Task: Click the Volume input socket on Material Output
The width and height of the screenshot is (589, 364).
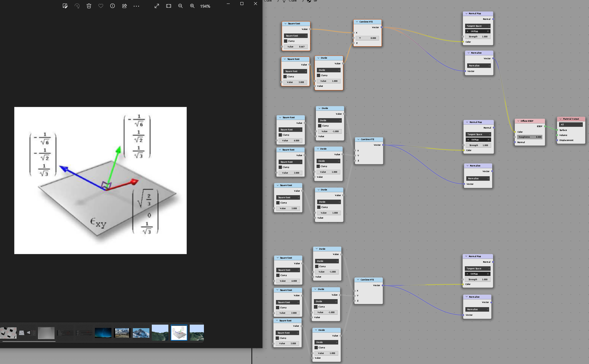Action: [x=557, y=135]
